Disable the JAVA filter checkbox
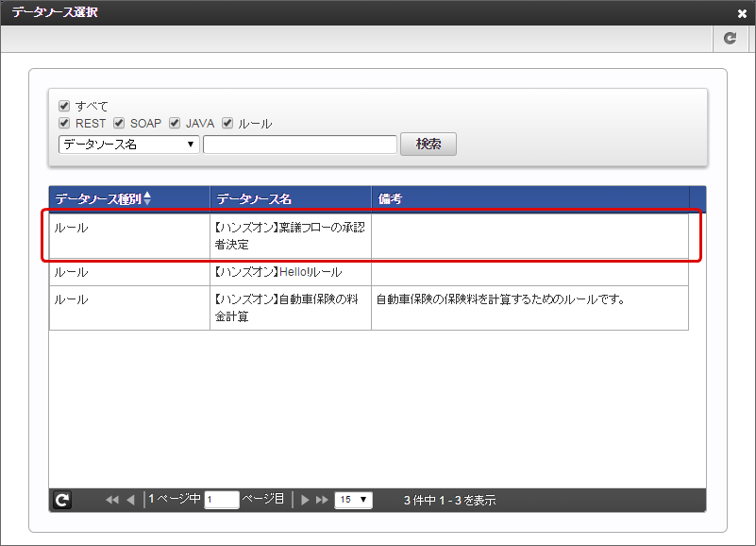Image resolution: width=756 pixels, height=546 pixels. pos(175,123)
